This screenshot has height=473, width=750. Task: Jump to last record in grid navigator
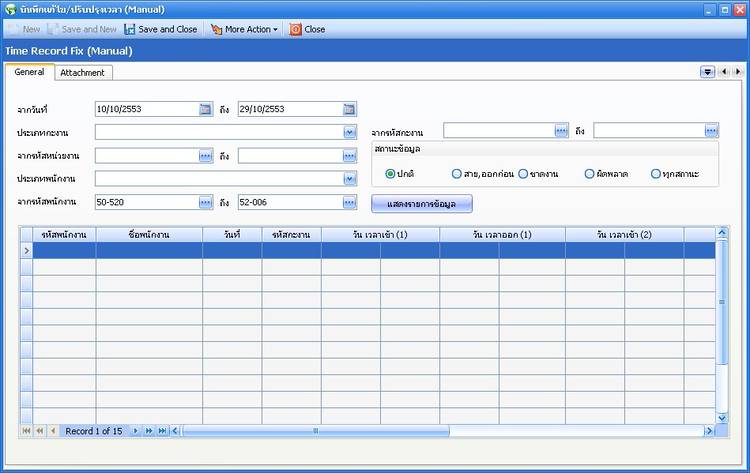pyautogui.click(x=161, y=431)
